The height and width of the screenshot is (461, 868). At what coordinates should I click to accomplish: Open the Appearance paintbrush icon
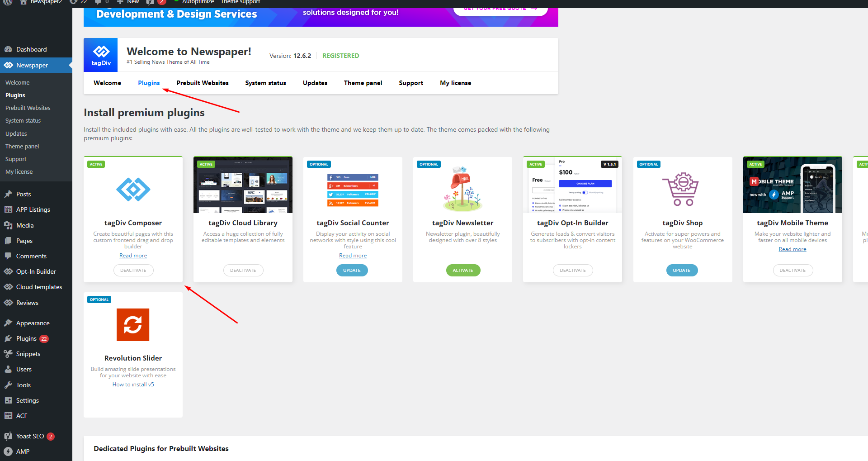[8, 323]
